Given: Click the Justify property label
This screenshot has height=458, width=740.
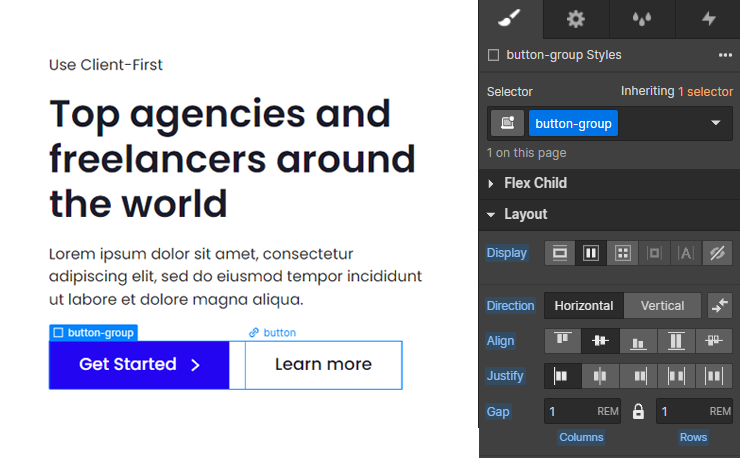Looking at the screenshot, I should (x=505, y=376).
